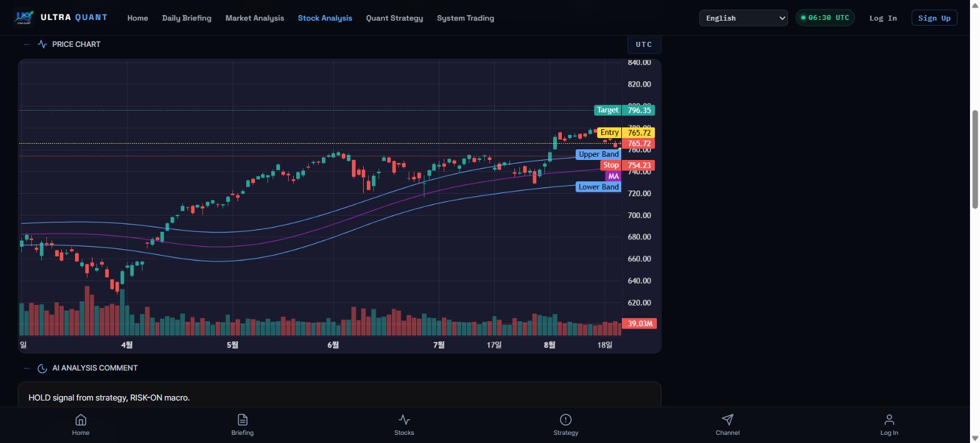Click the 754.23 stop price tag

click(639, 166)
